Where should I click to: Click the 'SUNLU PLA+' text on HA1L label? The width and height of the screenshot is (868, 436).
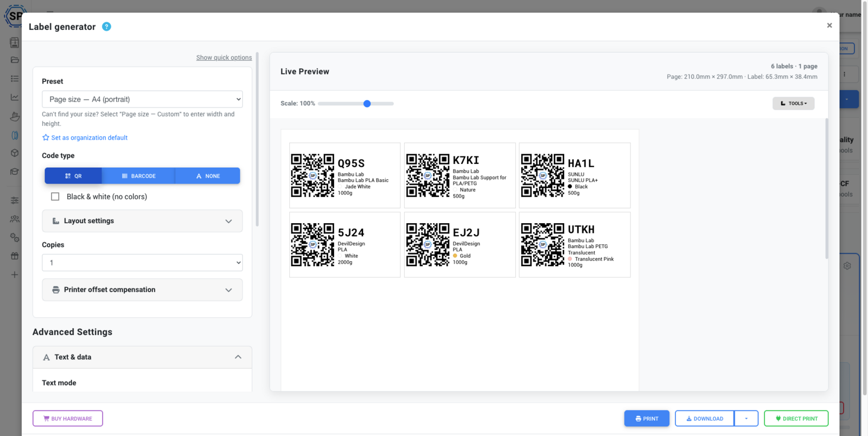pyautogui.click(x=583, y=180)
